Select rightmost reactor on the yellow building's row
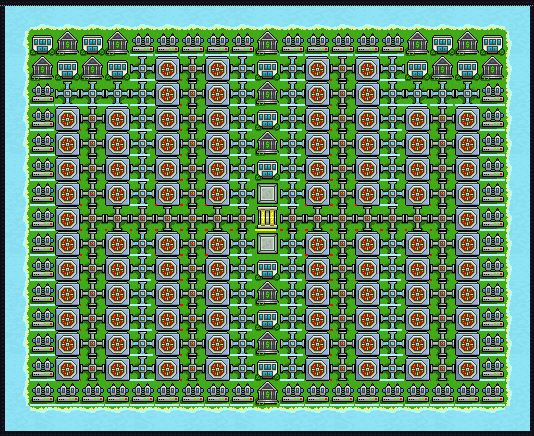 467,219
